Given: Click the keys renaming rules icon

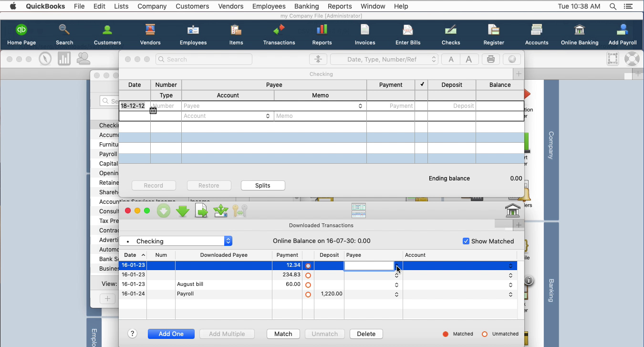Looking at the screenshot, I should [240, 210].
